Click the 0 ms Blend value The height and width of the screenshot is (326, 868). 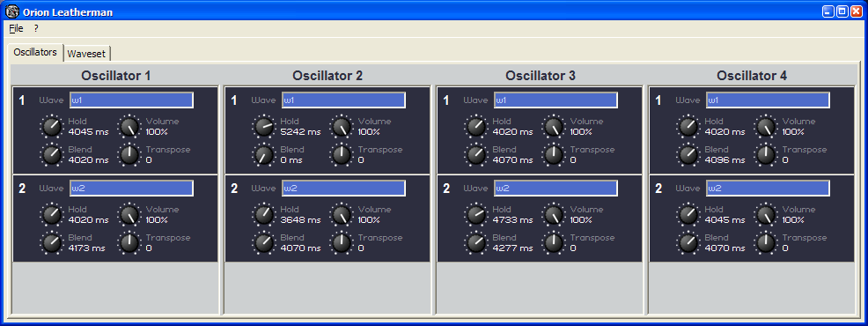tap(291, 160)
